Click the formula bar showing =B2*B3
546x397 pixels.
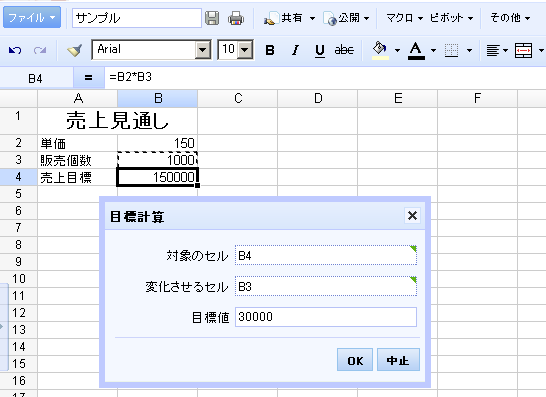coord(325,77)
